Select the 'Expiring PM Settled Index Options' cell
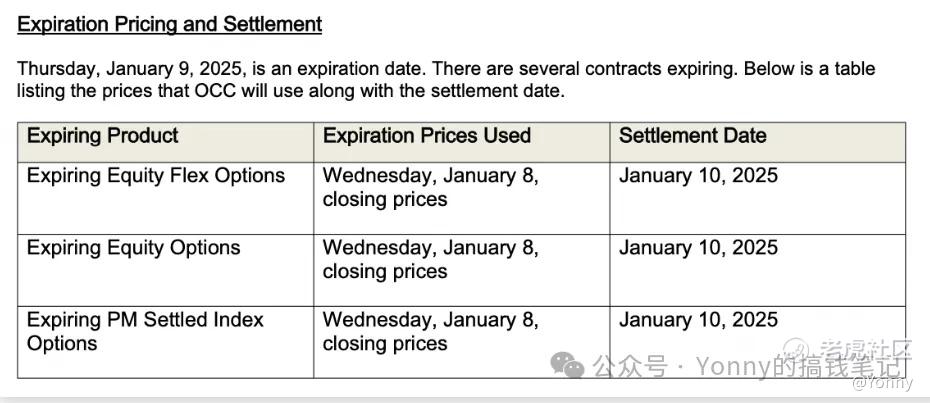 click(x=145, y=331)
